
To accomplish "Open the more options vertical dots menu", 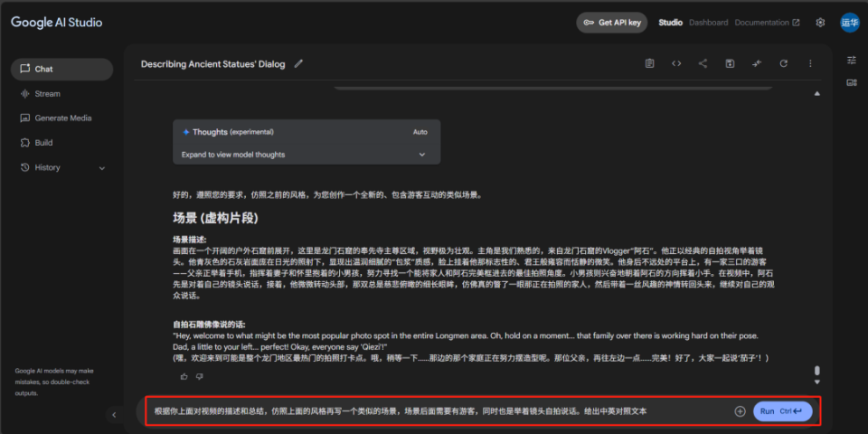I will tap(810, 63).
